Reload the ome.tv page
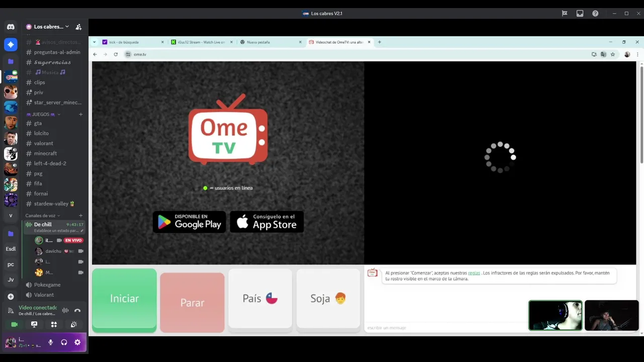The width and height of the screenshot is (644, 362). (x=116, y=54)
